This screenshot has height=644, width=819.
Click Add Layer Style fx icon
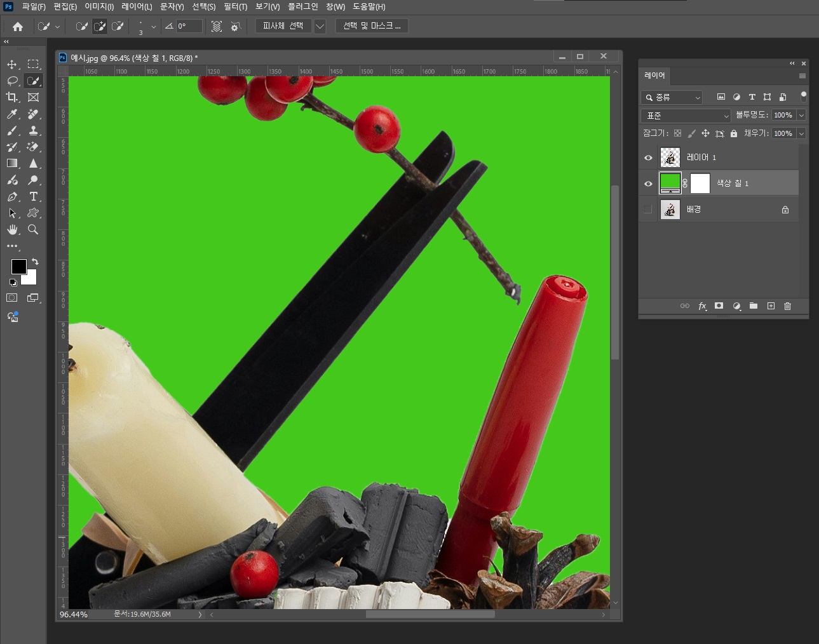(702, 306)
